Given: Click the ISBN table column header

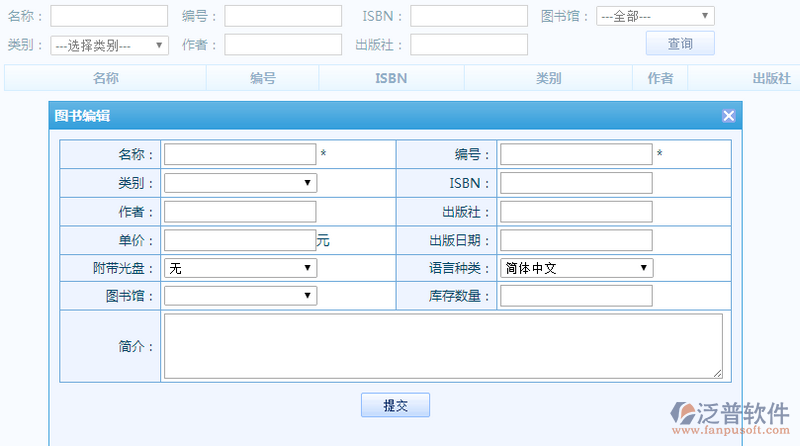Looking at the screenshot, I should click(x=391, y=78).
